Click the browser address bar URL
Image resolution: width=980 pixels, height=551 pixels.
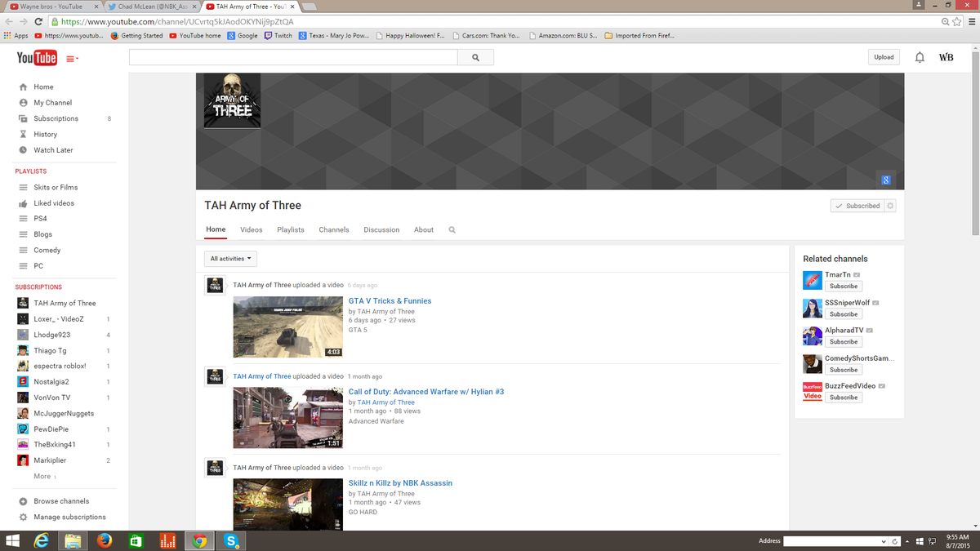tap(177, 21)
